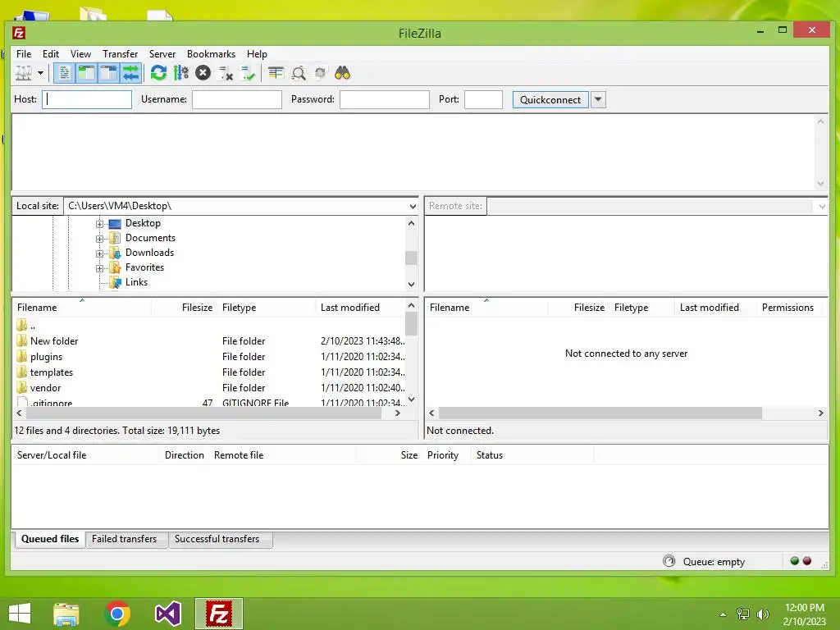Click the red activity LED indicator
840x630 pixels.
(807, 561)
